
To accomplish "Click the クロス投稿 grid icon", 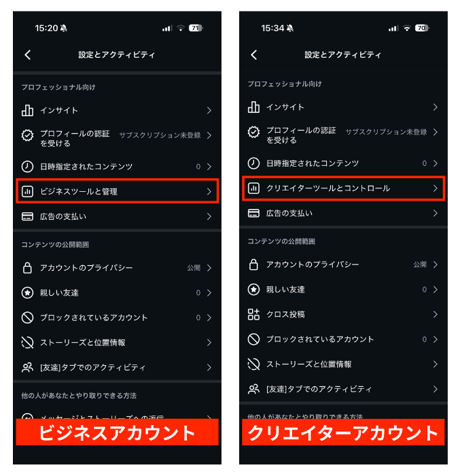I will (253, 314).
